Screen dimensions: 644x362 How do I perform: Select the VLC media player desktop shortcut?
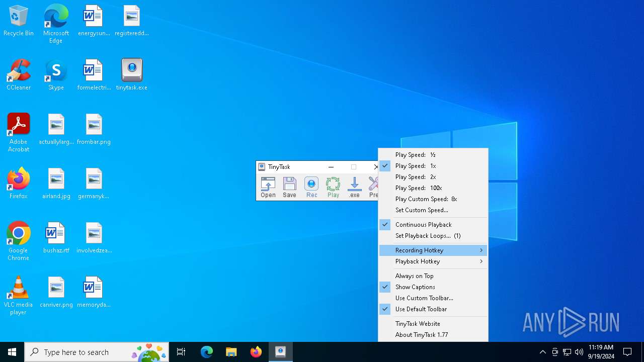(19, 296)
